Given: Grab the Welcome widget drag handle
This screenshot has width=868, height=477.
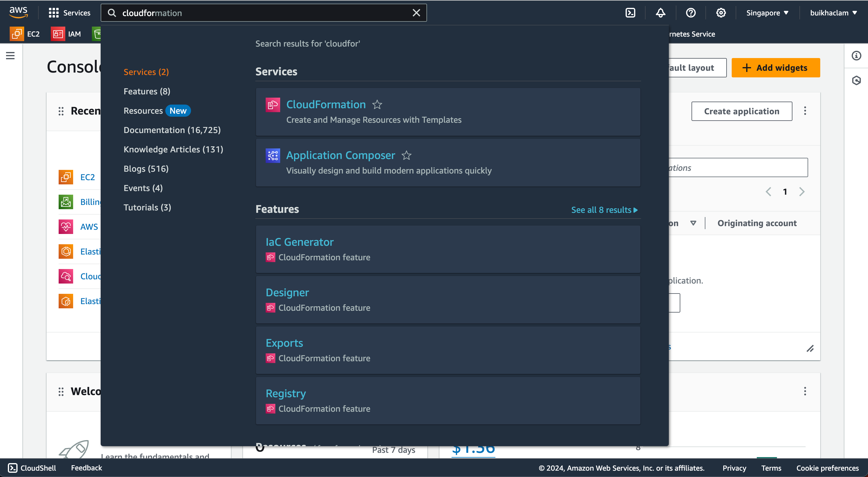Looking at the screenshot, I should click(x=61, y=392).
